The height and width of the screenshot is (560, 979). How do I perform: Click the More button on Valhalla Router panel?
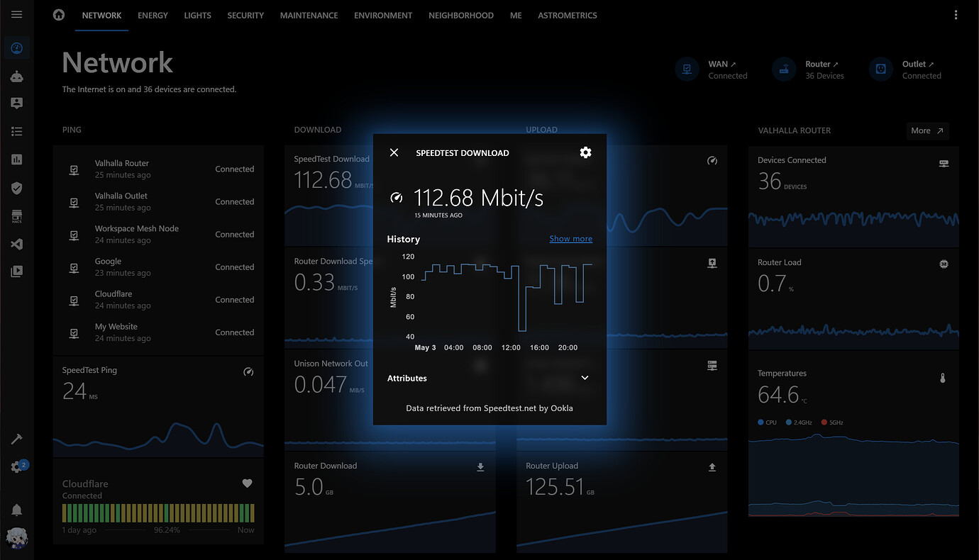click(927, 130)
